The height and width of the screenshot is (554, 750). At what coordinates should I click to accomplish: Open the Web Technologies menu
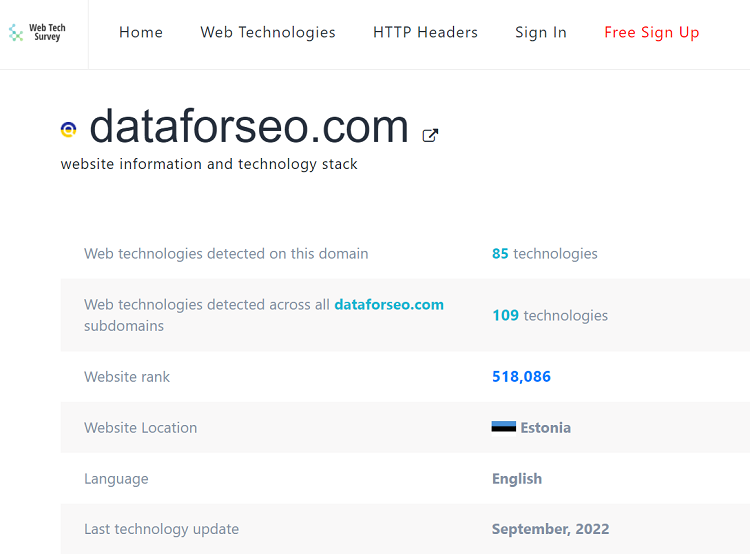[268, 32]
